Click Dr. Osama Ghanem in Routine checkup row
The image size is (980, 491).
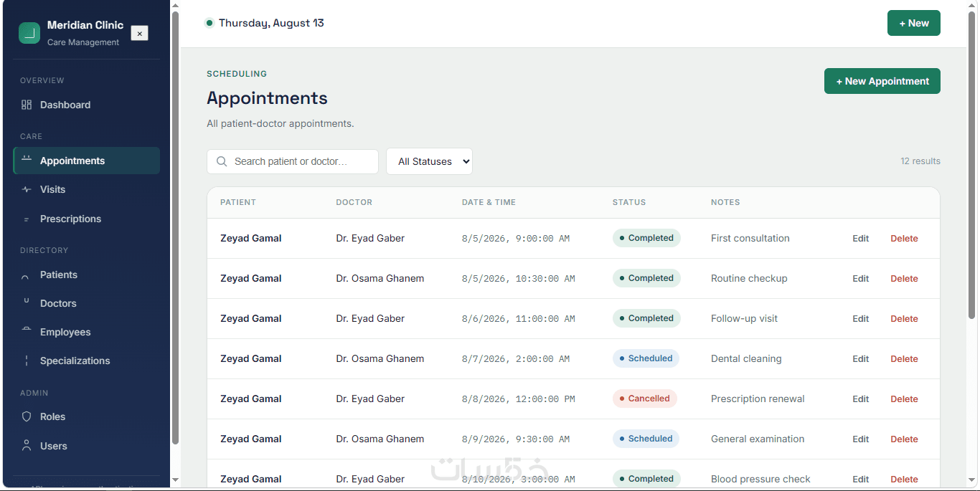click(380, 278)
